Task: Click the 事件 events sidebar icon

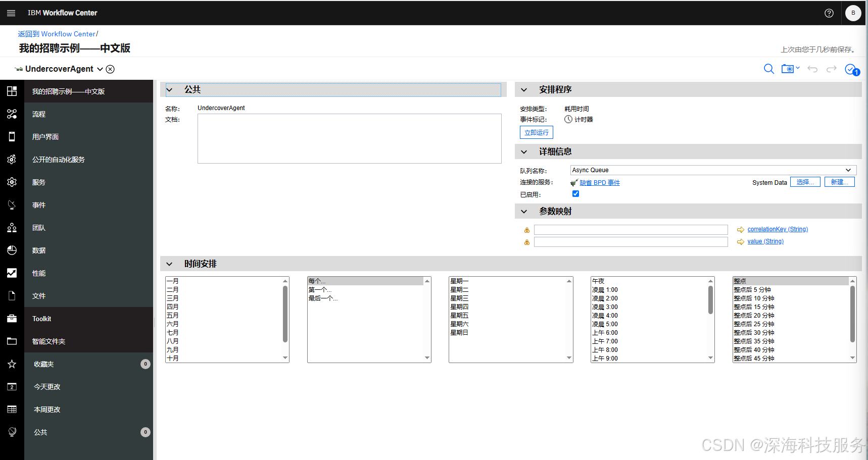Action: (12, 205)
